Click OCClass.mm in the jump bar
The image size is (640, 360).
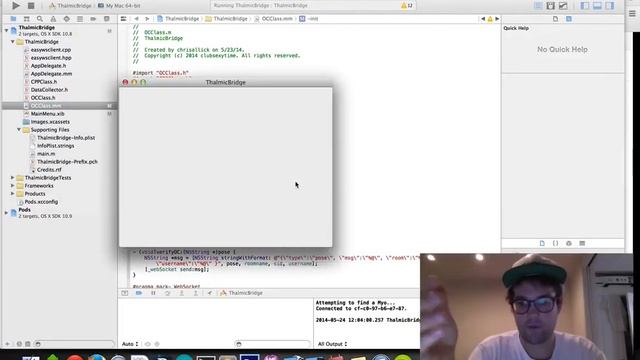(x=273, y=19)
